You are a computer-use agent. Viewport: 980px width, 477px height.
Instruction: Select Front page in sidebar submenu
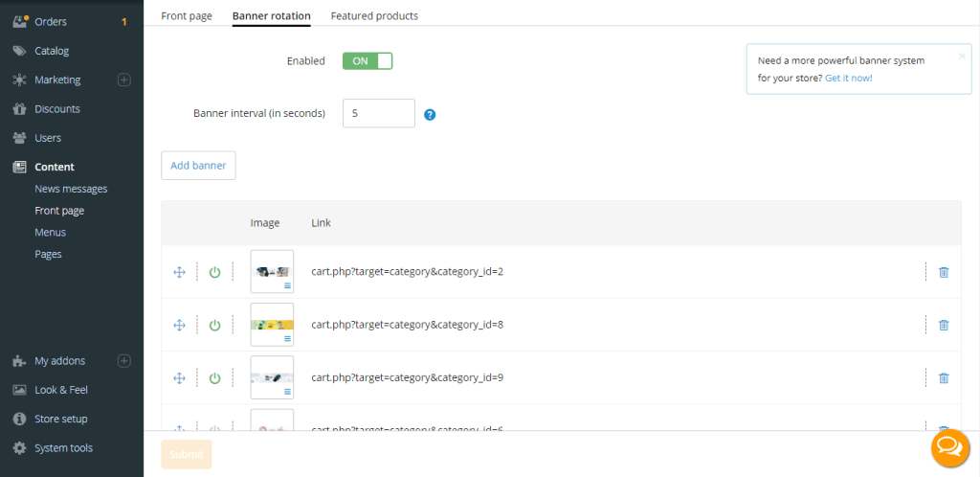59,211
